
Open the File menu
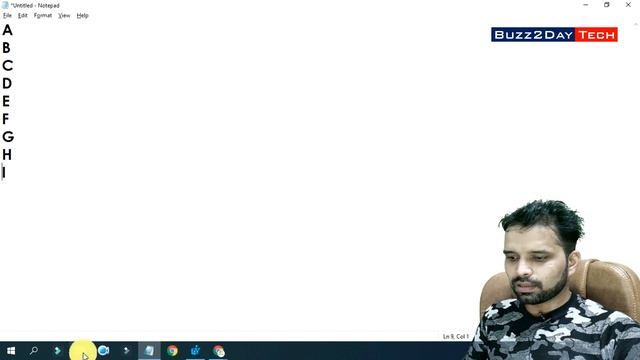[x=7, y=16]
